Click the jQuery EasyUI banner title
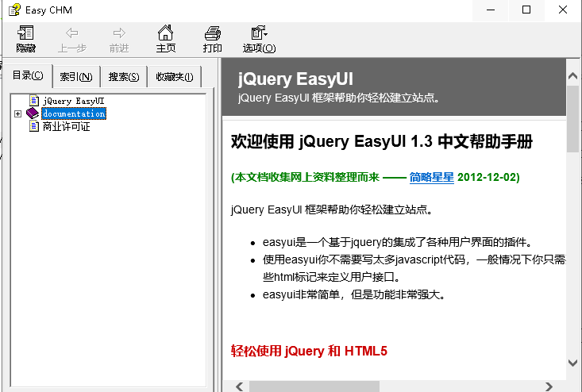This screenshot has height=392, width=582. point(295,79)
